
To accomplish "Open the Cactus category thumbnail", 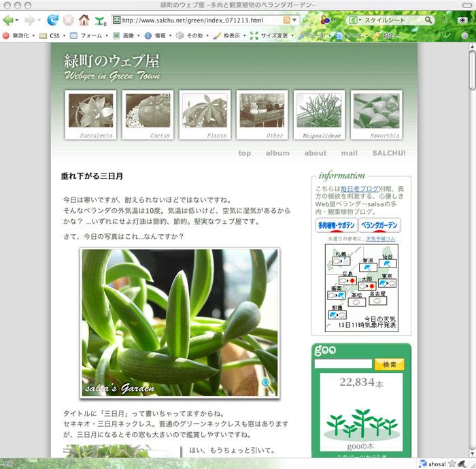I will point(148,114).
